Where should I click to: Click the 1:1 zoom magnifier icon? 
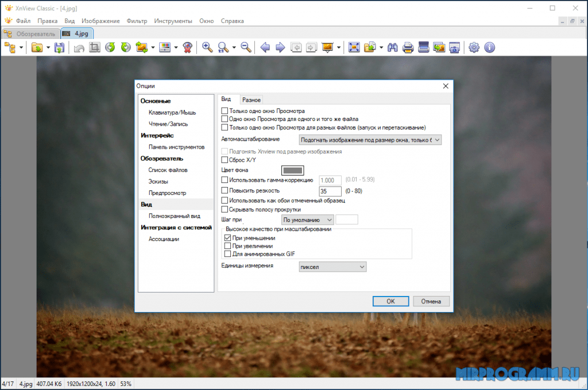pos(223,48)
